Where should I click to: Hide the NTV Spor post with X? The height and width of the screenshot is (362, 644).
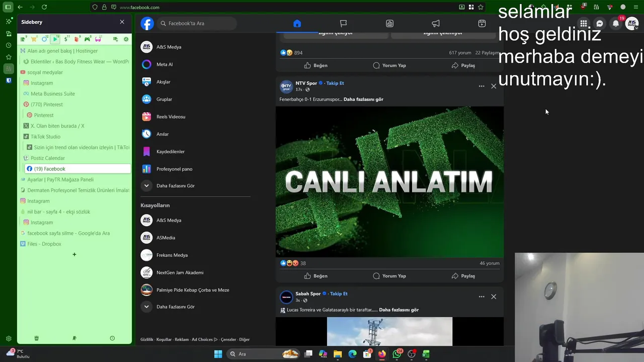(x=494, y=86)
